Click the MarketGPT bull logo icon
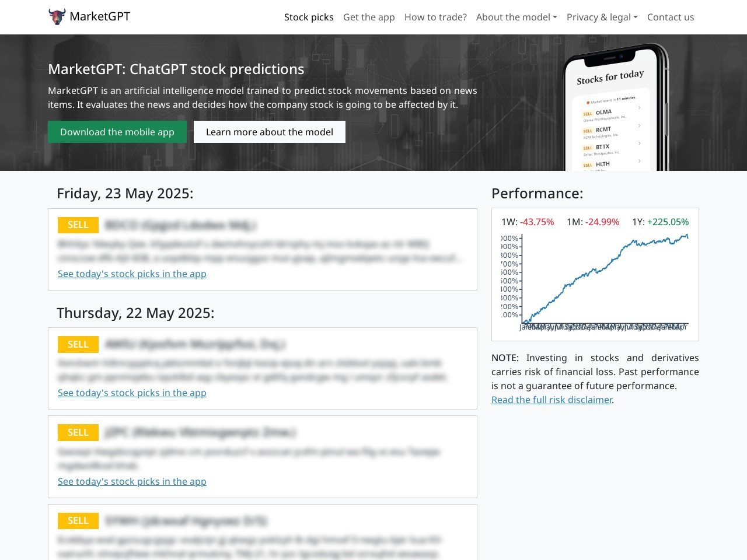 57,17
